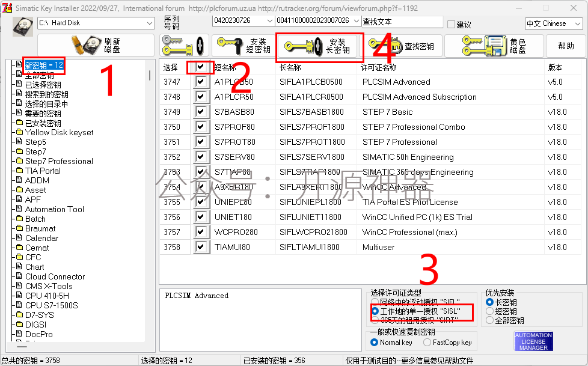Select the Cloud Connector folder
The image size is (588, 366).
pos(55,276)
